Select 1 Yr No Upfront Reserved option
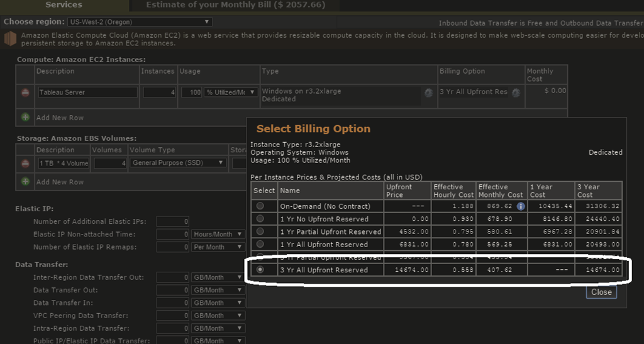This screenshot has height=344, width=644. [x=260, y=218]
